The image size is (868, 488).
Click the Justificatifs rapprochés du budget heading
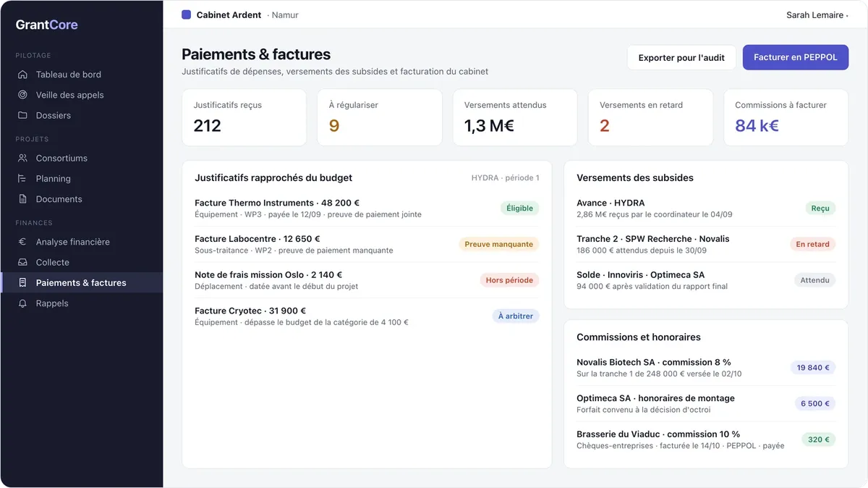(273, 177)
